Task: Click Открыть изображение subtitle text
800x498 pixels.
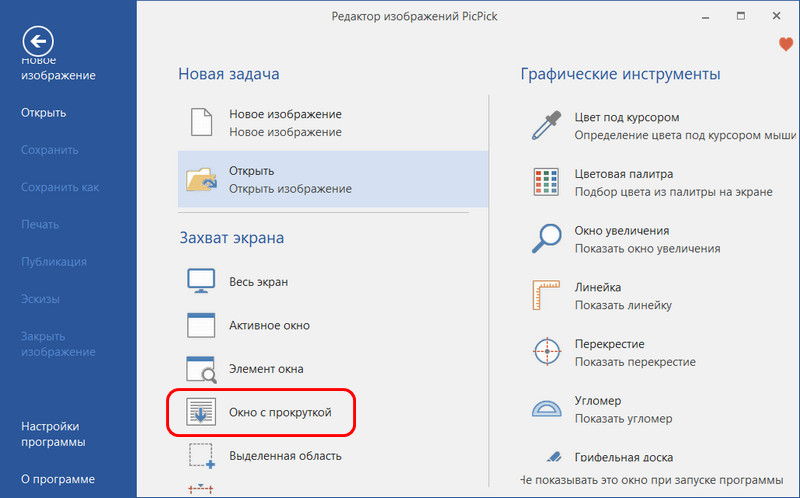Action: click(x=290, y=189)
